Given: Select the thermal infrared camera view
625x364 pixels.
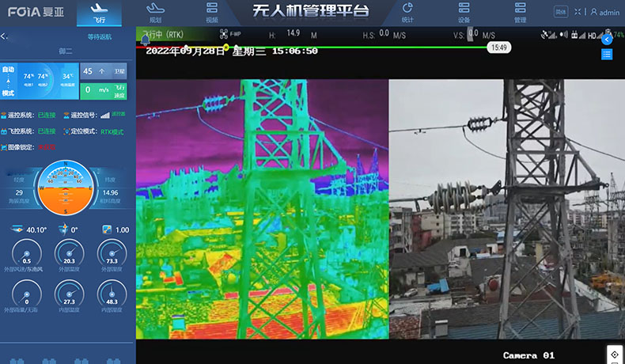Looking at the screenshot, I should pyautogui.click(x=262, y=209).
